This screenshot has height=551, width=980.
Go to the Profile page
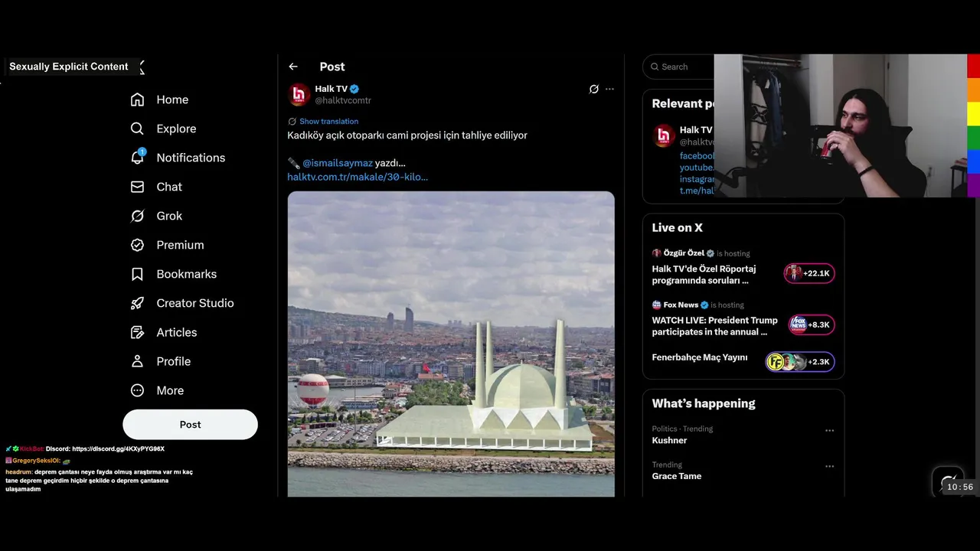161,361
